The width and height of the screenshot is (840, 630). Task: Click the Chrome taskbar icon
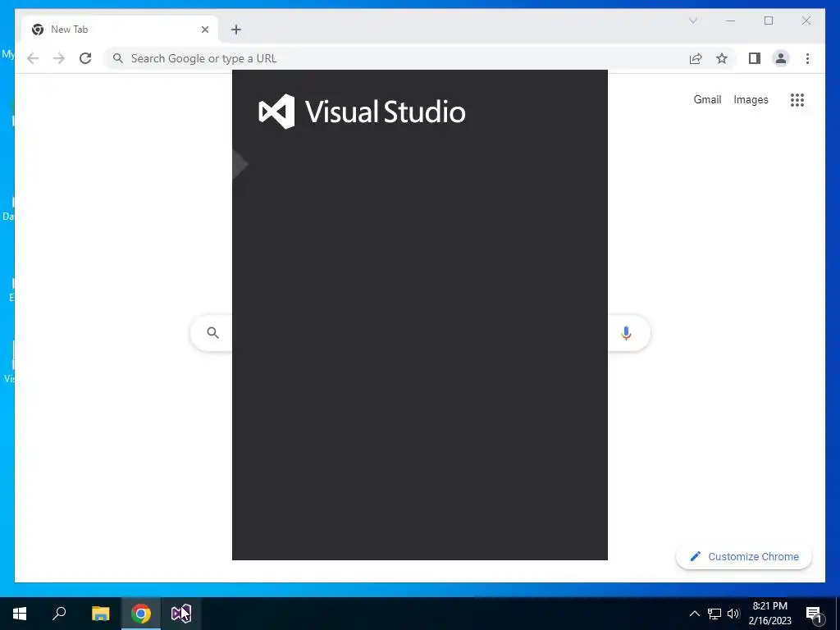141,614
